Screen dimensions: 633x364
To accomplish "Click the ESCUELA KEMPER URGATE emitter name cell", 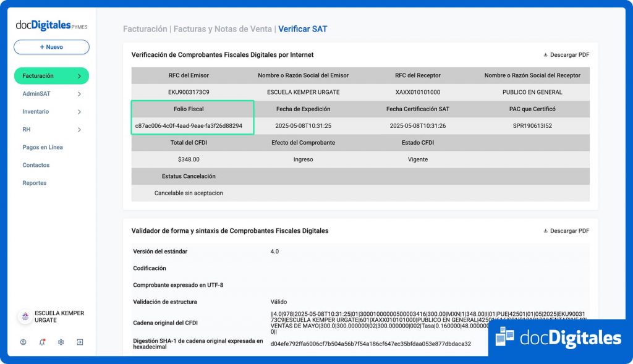I will click(303, 92).
